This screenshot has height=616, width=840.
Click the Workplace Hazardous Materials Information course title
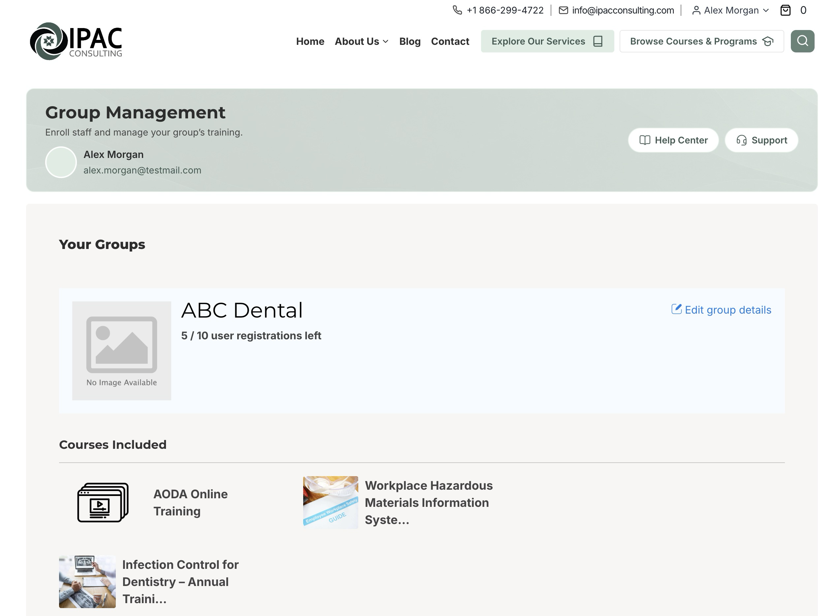coord(429,502)
